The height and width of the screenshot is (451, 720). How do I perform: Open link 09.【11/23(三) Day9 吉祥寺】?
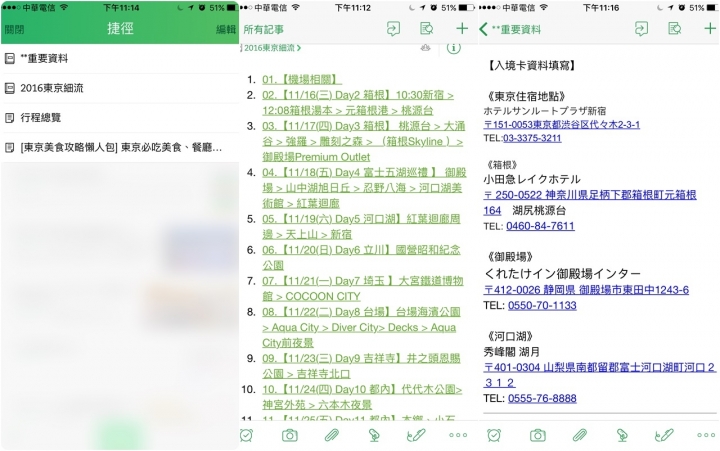click(361, 366)
